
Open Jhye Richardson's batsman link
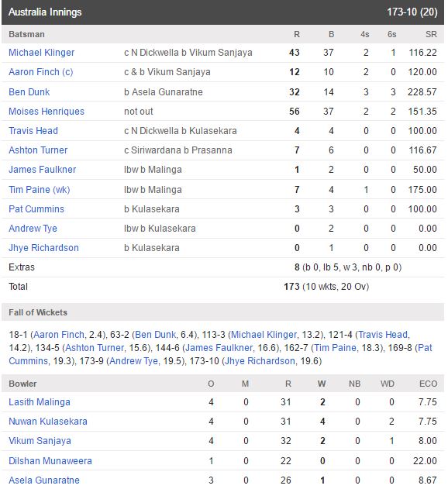click(x=43, y=248)
